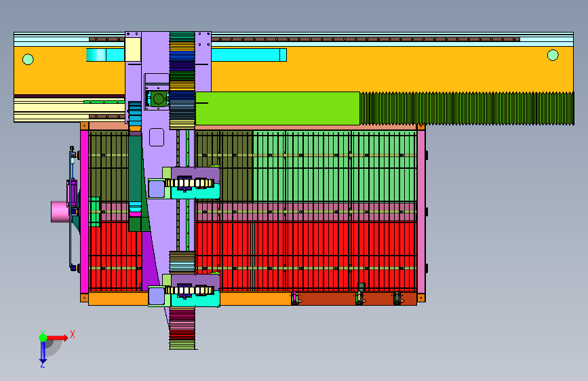This screenshot has width=588, height=381.
Task: Click the green Y axis dot of the triad
Action: click(43, 338)
